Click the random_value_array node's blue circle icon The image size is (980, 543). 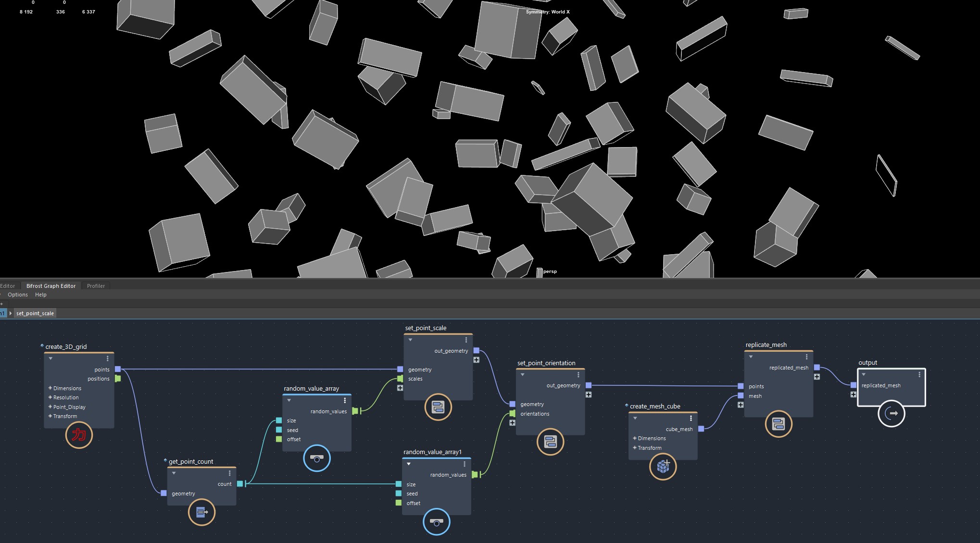tap(317, 458)
